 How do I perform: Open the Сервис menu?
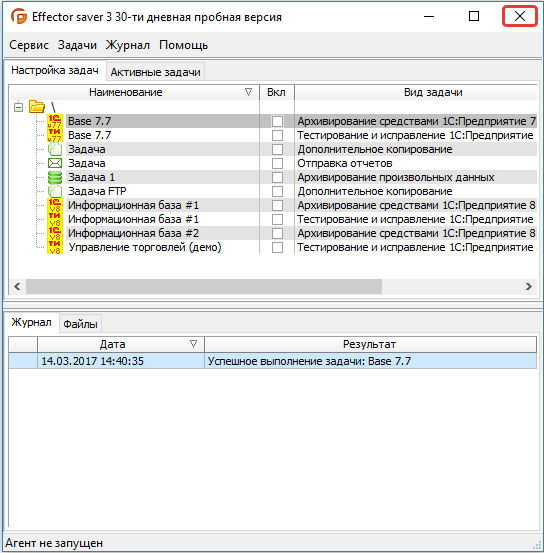29,45
